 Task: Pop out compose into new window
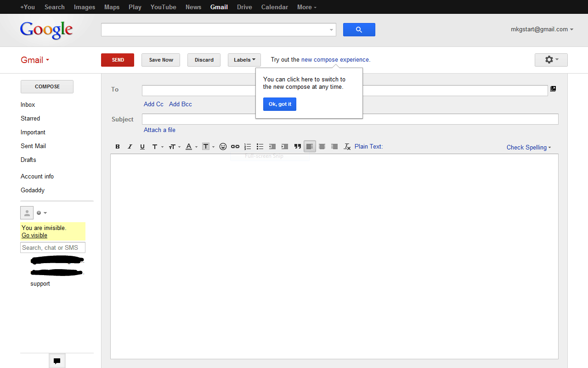(553, 89)
